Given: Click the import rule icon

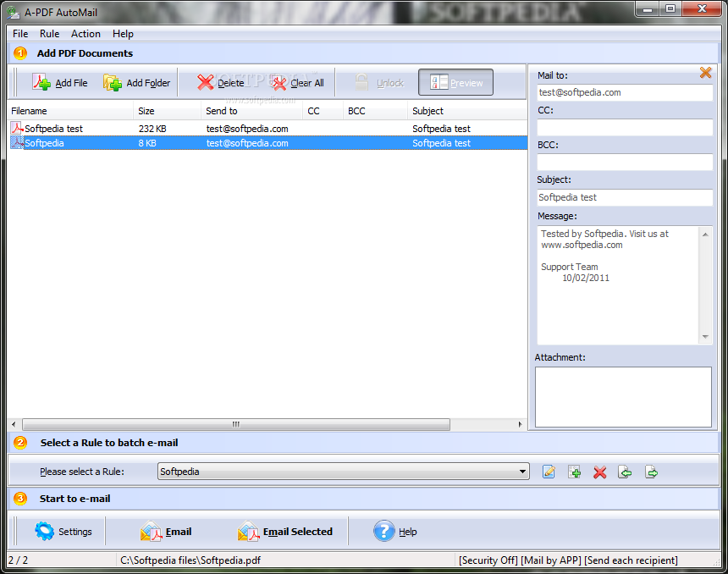Looking at the screenshot, I should click(625, 472).
